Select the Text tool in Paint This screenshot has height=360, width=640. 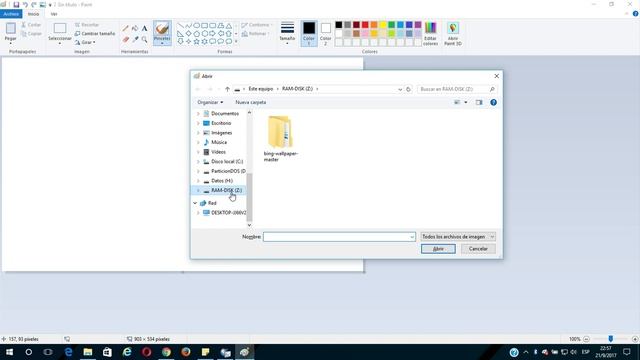[x=144, y=29]
